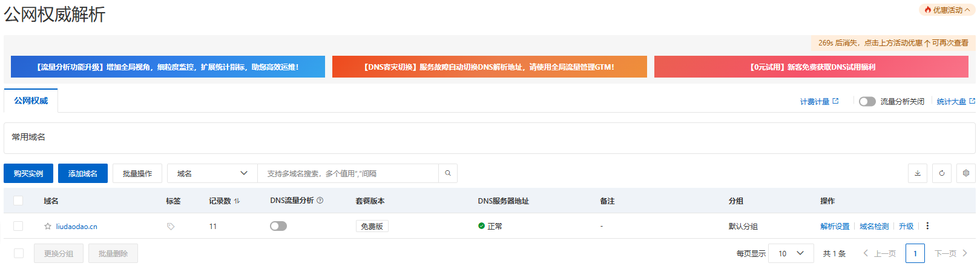Collapse the 优惠活动 promotions expander
Viewport: 980px width, 266px height.
[x=947, y=10]
